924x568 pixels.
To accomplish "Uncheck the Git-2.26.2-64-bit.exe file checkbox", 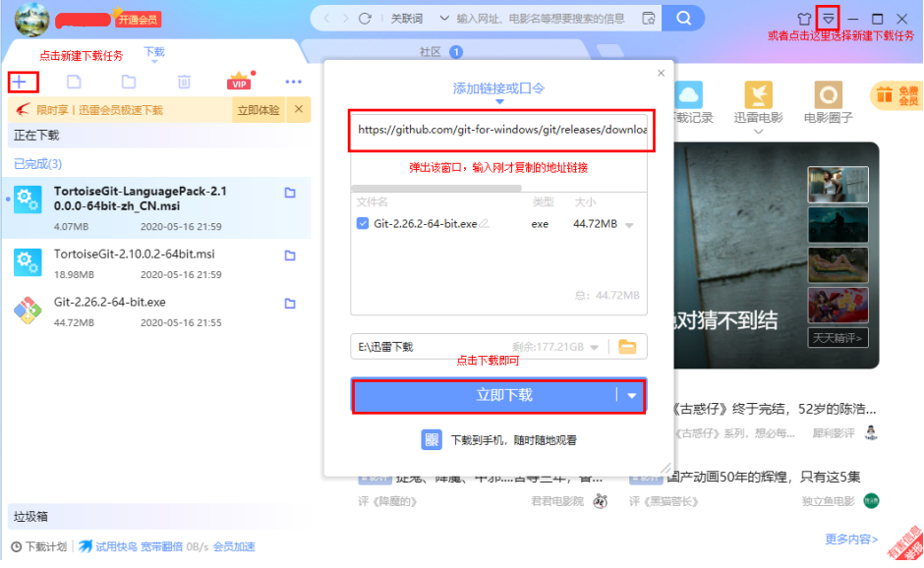I will coord(363,224).
